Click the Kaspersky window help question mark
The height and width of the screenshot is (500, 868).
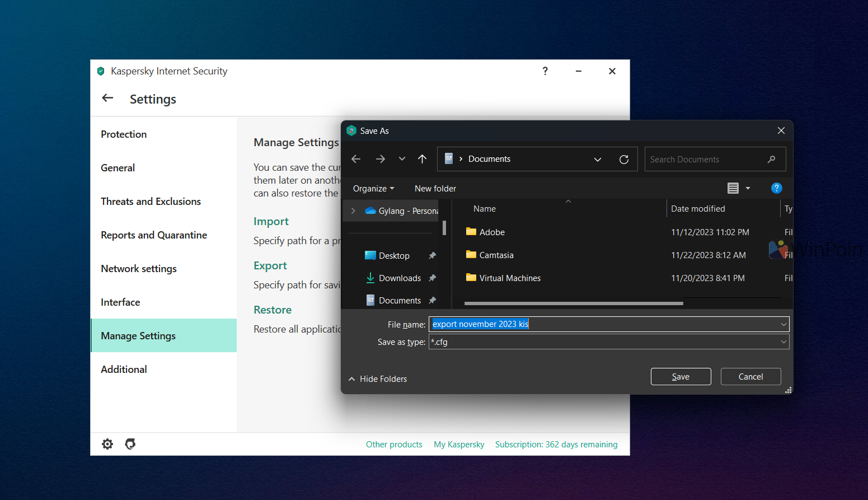tap(545, 71)
